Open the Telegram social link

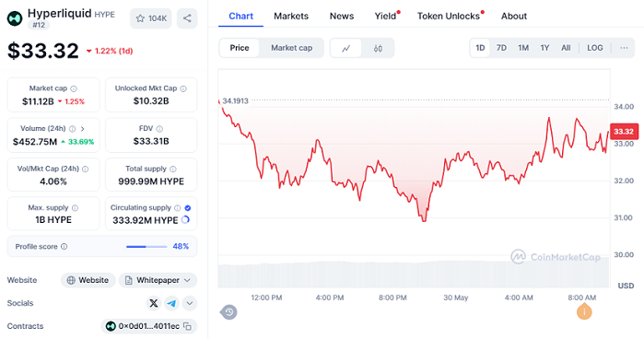[171, 303]
